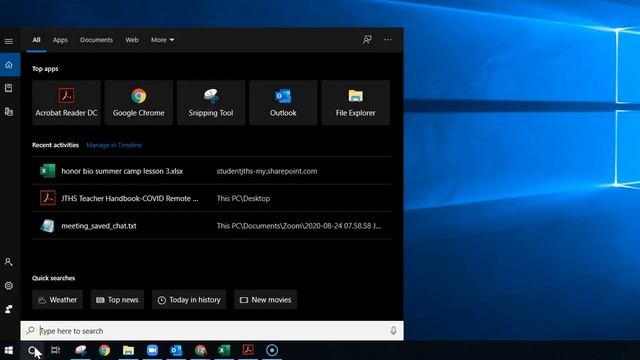Focus the Type here to search box

coord(212,331)
